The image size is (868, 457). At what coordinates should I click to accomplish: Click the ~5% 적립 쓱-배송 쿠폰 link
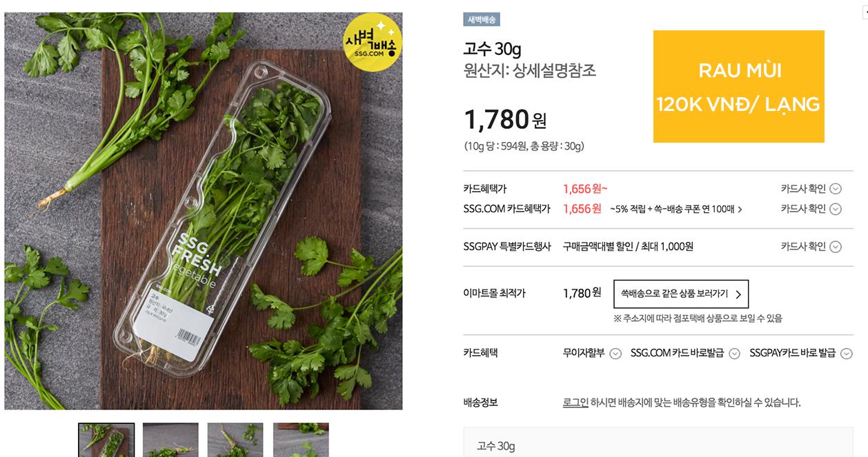coord(675,209)
